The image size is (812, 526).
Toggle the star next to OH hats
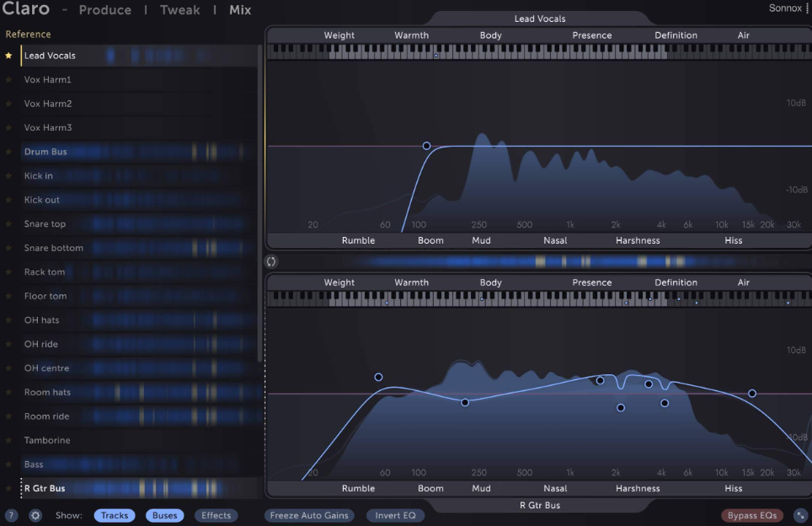coord(8,320)
